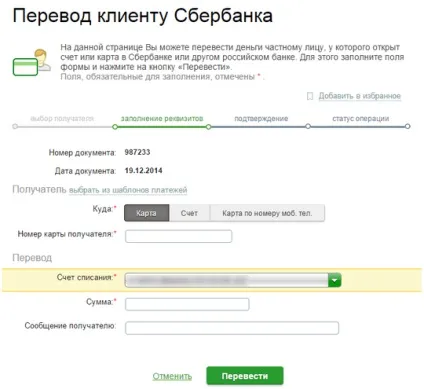Select the статус операции step label

(x=360, y=118)
